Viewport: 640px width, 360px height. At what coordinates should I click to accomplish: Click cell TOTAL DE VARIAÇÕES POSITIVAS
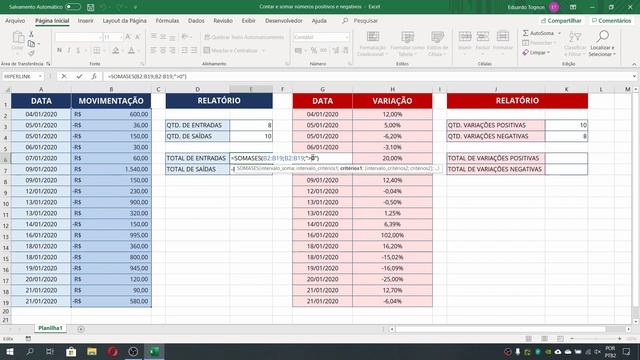point(496,158)
